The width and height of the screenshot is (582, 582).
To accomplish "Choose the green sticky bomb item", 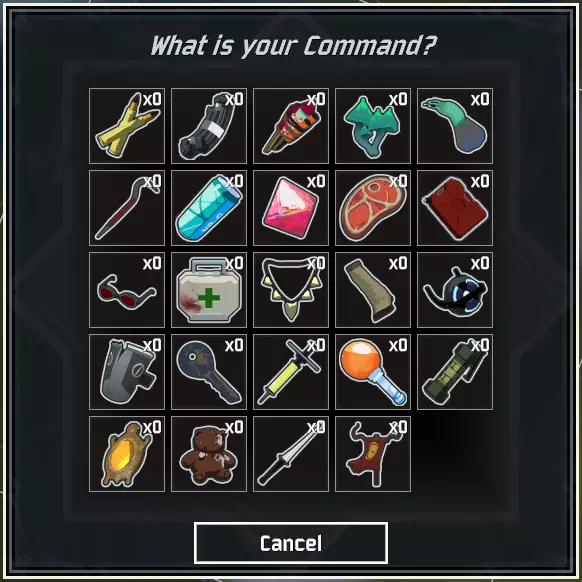I will coord(455,372).
